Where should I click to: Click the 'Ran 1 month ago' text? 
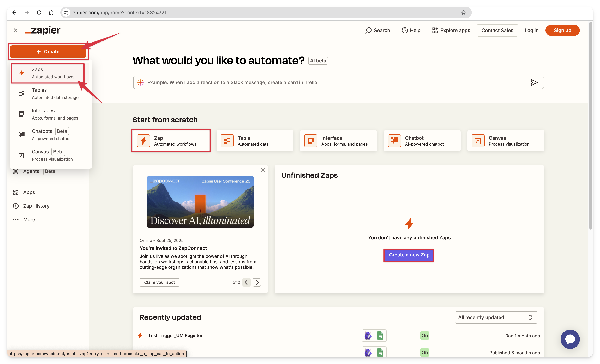[x=522, y=336]
